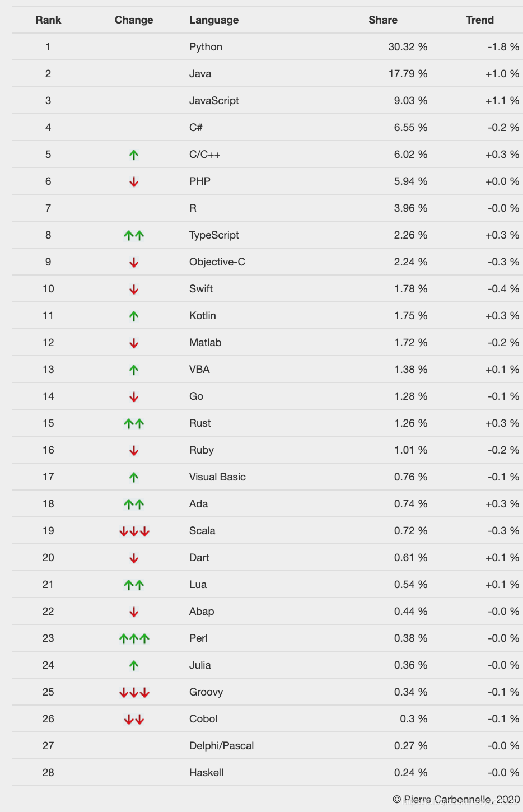The image size is (523, 812).
Task: Click the Share column header
Action: click(x=383, y=20)
